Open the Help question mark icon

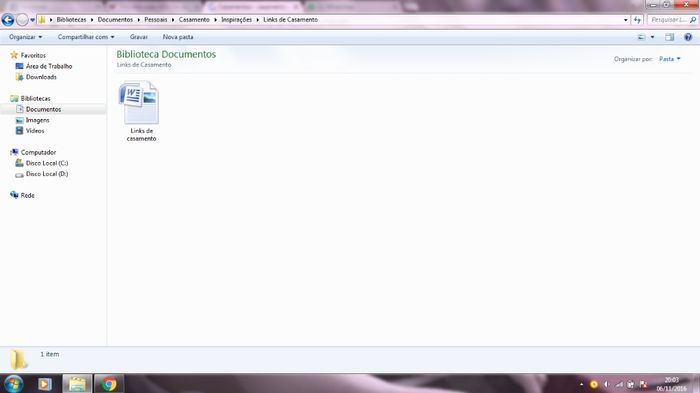(x=688, y=37)
